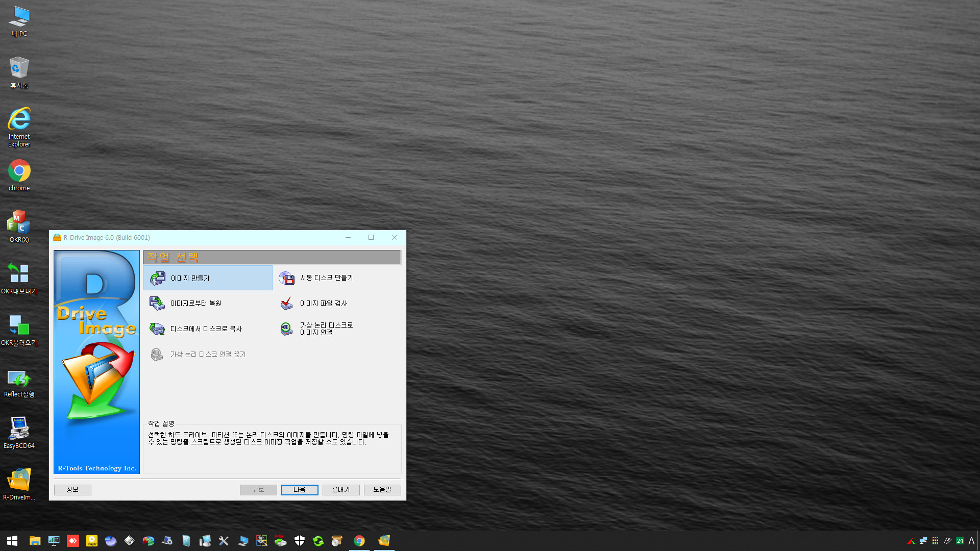Click the wrench and screwdriver taskbar icon

224,541
